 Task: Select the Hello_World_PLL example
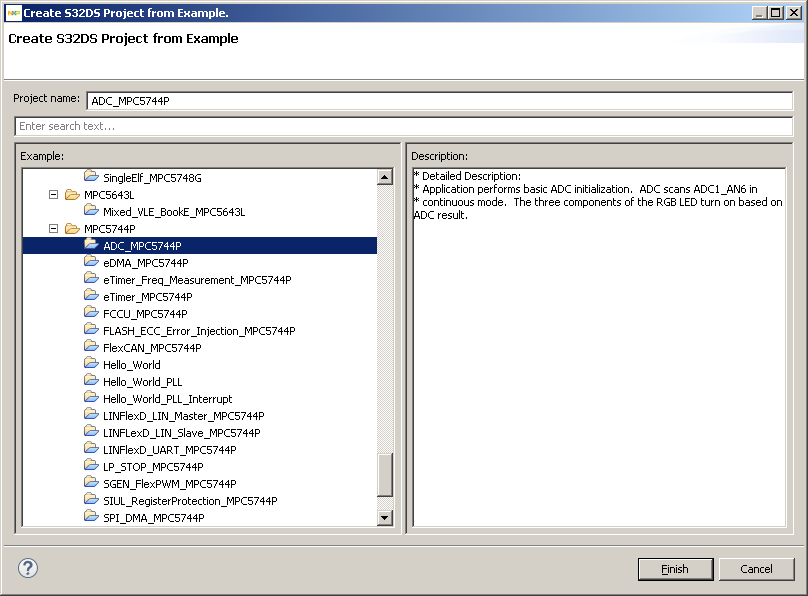click(x=142, y=382)
